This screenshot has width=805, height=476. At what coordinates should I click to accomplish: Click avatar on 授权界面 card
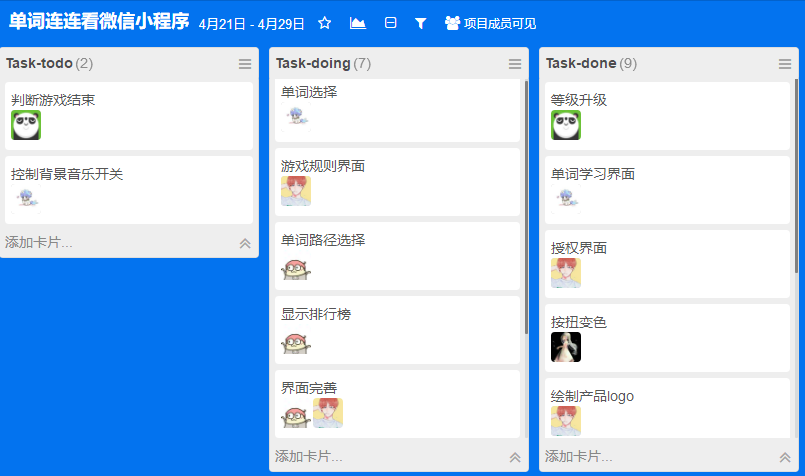(566, 273)
